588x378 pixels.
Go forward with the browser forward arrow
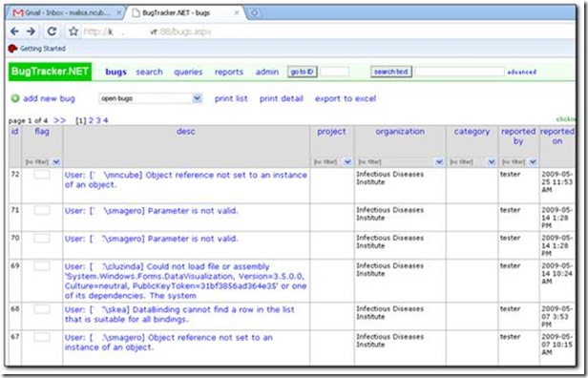(x=31, y=31)
